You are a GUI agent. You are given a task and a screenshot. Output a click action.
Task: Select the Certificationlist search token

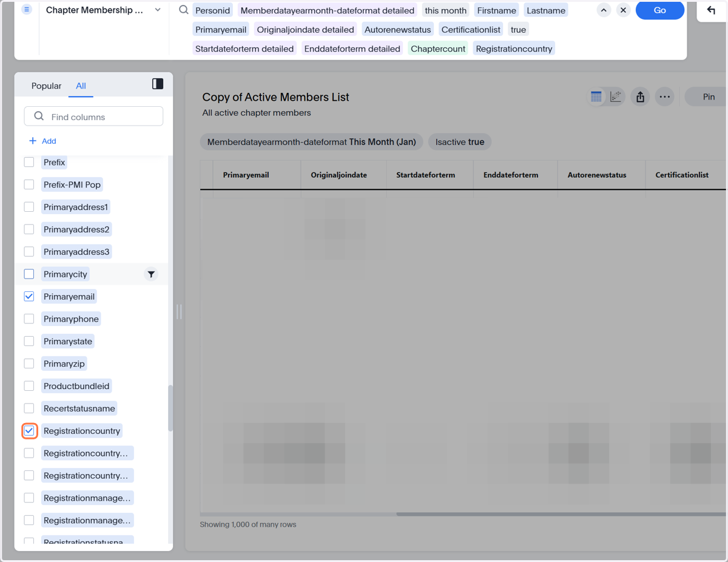(x=471, y=29)
